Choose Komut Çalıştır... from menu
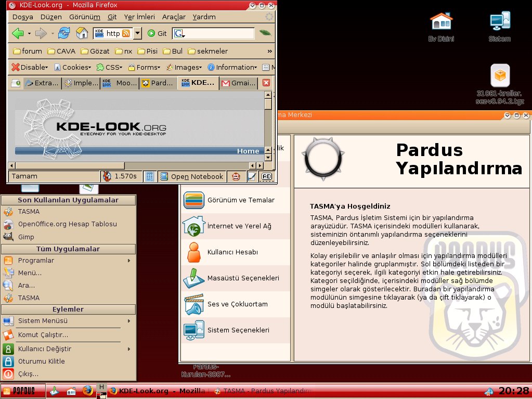The width and height of the screenshot is (532, 399). click(x=69, y=335)
